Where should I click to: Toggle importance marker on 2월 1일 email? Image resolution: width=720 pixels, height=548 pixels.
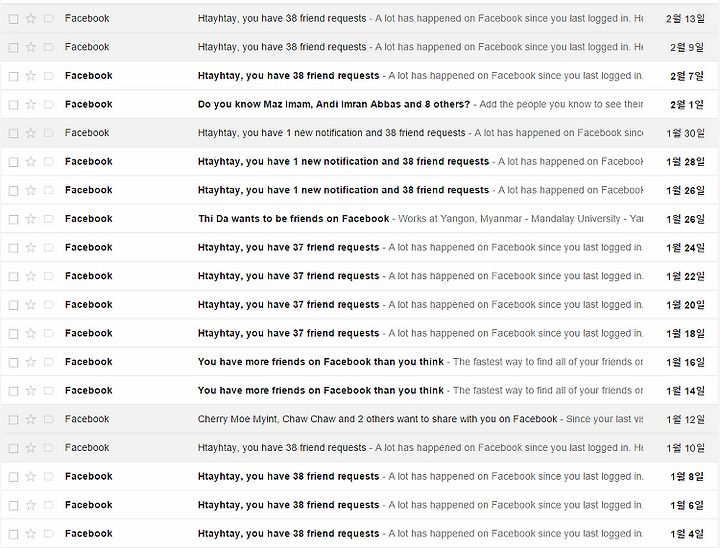[48, 104]
